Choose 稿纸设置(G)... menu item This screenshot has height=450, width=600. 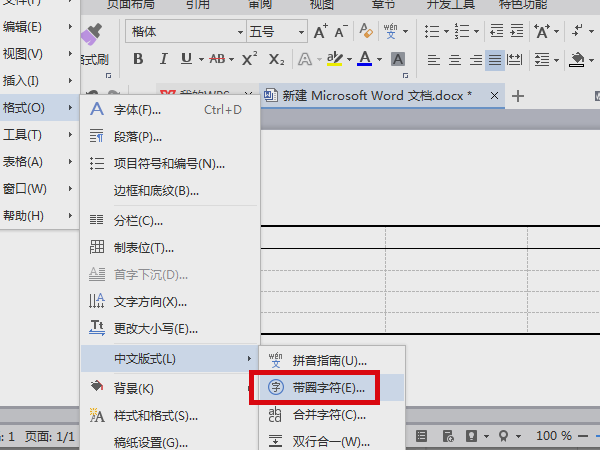[x=170, y=442]
